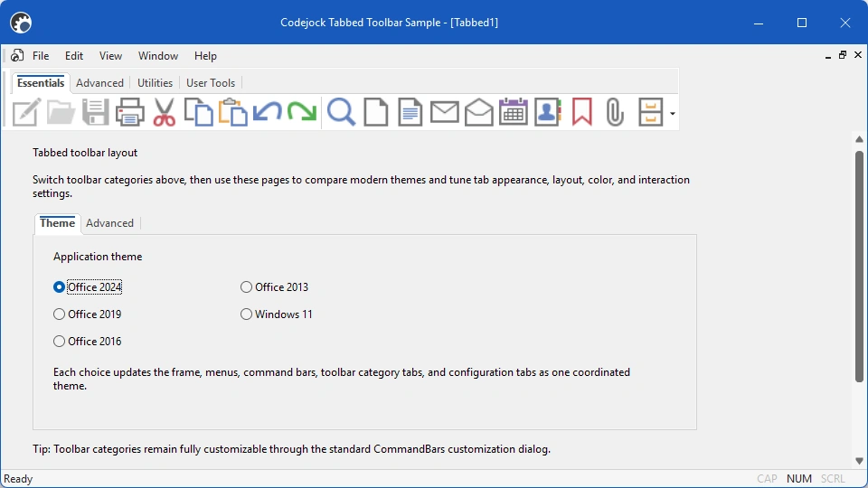The width and height of the screenshot is (868, 488).
Task: Open the Window menu
Action: coord(157,56)
